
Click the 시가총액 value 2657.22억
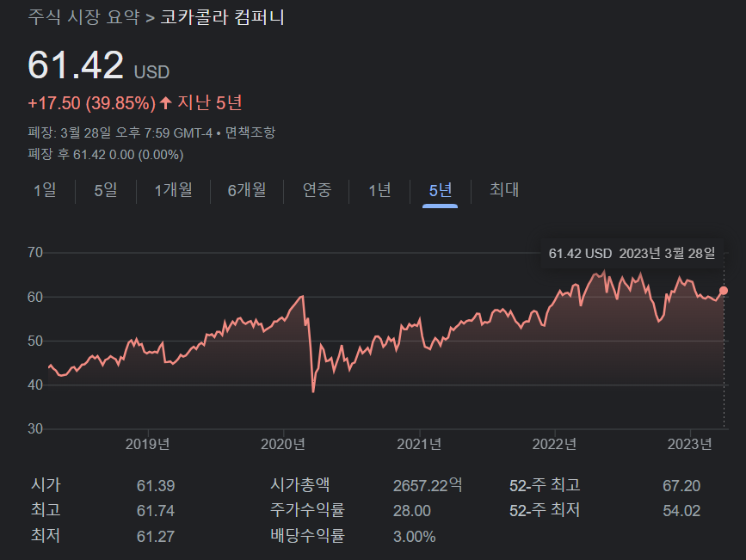pos(428,485)
